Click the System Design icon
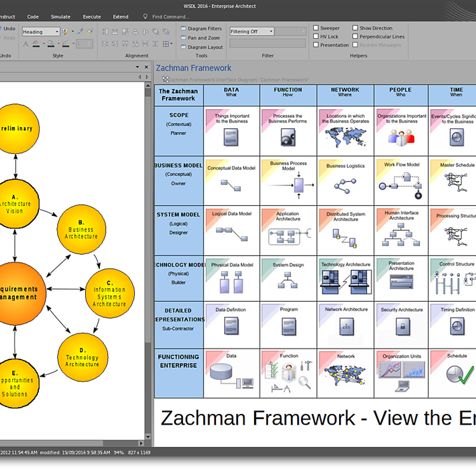This screenshot has height=476, width=476. (288, 280)
